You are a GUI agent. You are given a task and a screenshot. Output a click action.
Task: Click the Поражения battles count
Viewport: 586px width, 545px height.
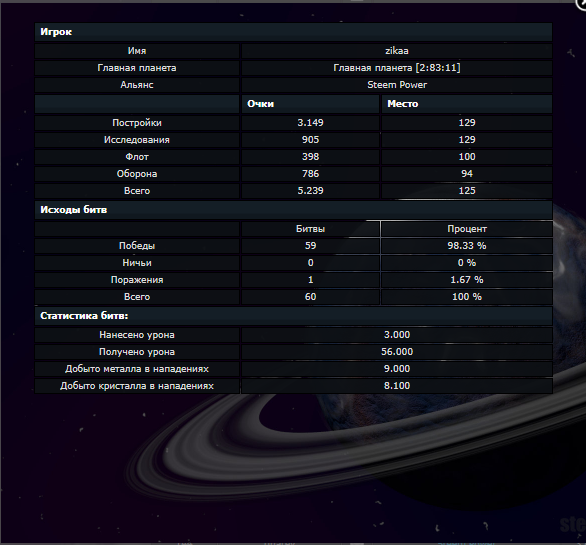click(310, 280)
